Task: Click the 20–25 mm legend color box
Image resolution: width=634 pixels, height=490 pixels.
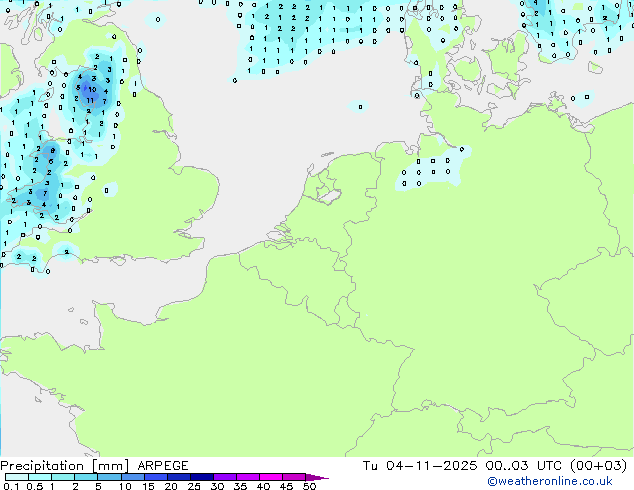Action: pyautogui.click(x=178, y=477)
